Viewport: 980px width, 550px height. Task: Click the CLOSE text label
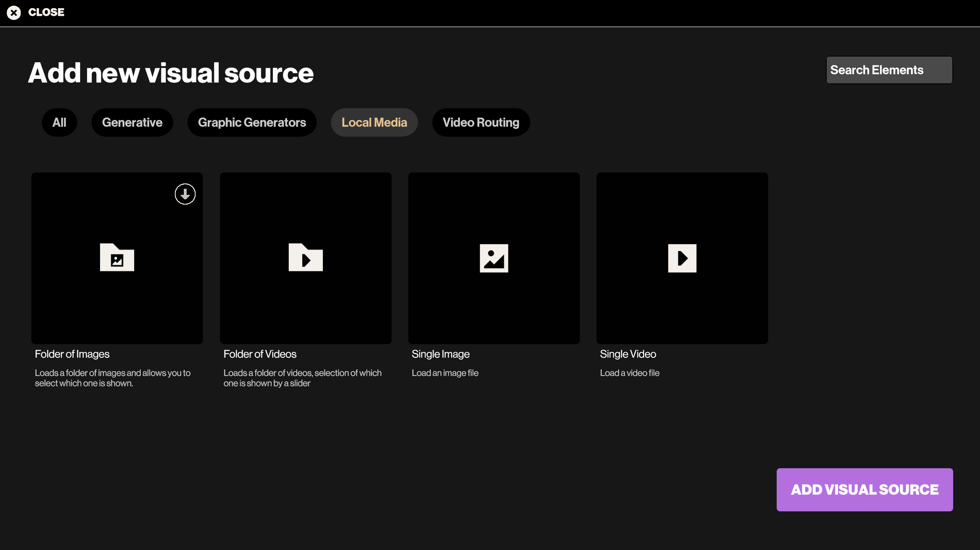46,13
